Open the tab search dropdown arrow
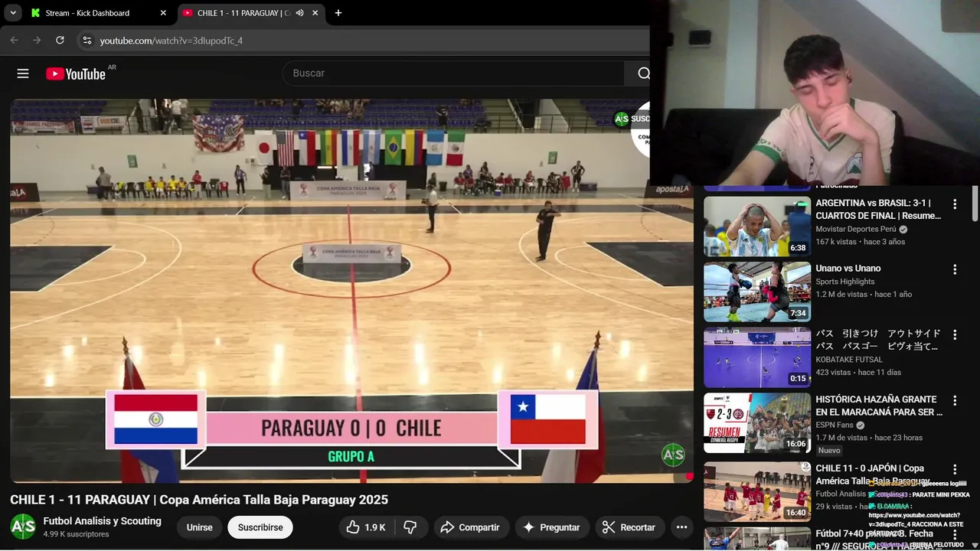The height and width of the screenshot is (551, 980). tap(13, 13)
